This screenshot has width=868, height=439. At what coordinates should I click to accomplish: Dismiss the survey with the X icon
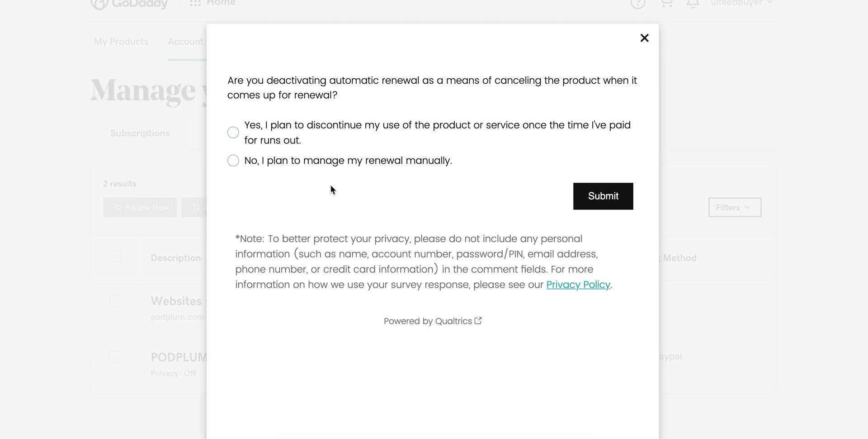(x=644, y=38)
